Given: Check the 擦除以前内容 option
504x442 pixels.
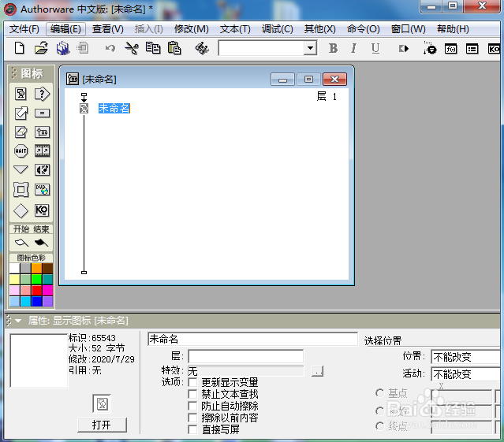Looking at the screenshot, I should [x=192, y=418].
